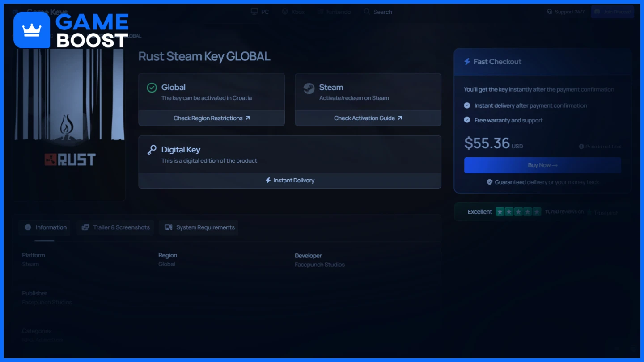The image size is (644, 362).
Task: Click the Publisher label
Action: click(34, 293)
